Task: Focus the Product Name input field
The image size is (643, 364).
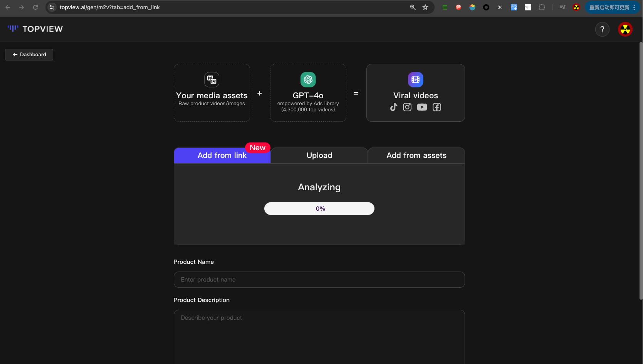Action: pos(319,280)
